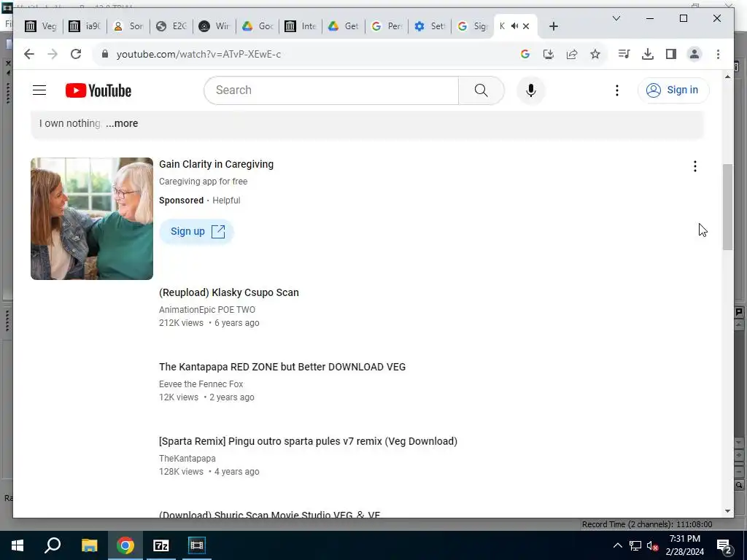Focus the YouTube Search field

(331, 90)
